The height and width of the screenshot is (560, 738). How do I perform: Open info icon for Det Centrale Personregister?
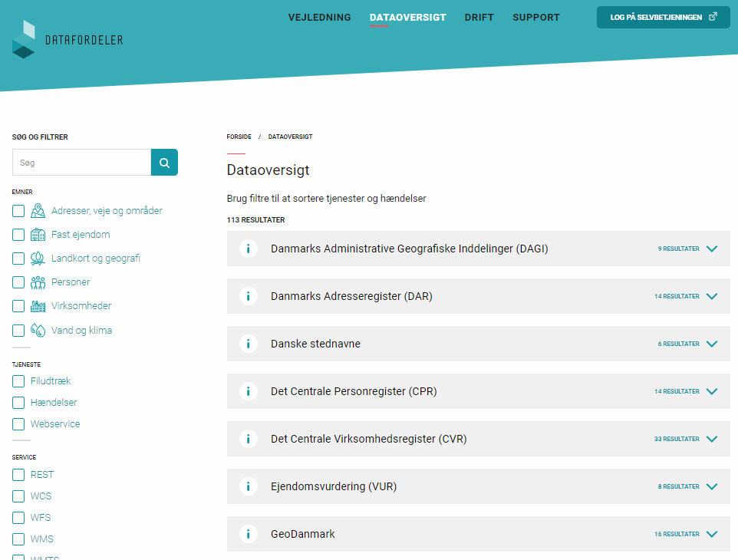point(248,391)
